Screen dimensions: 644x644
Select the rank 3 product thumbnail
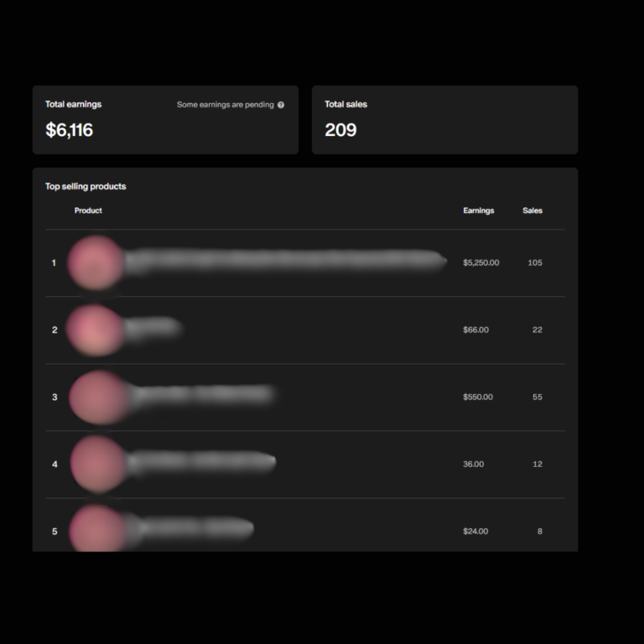[97, 397]
